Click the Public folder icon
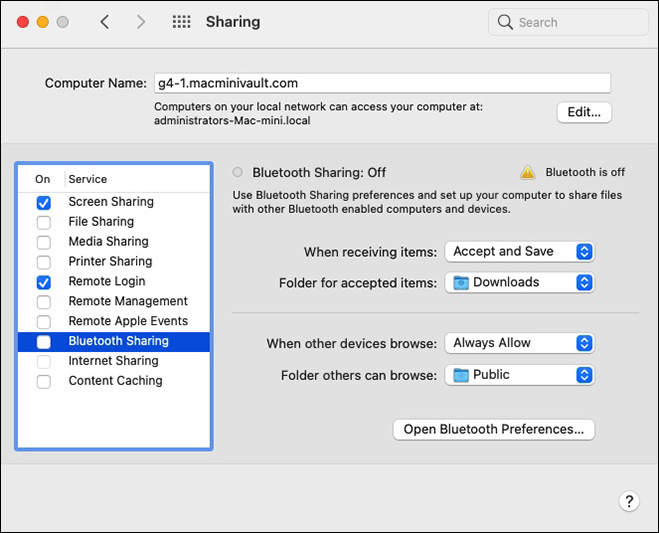The height and width of the screenshot is (533, 659). coord(461,375)
